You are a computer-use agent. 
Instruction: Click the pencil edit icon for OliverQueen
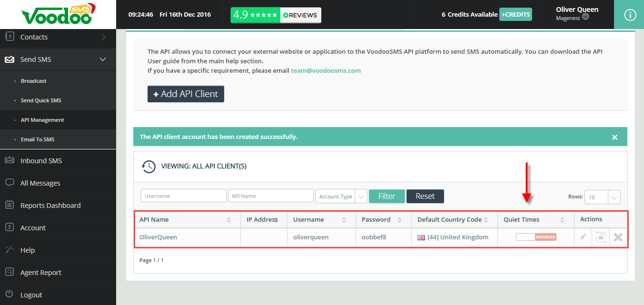pos(583,237)
